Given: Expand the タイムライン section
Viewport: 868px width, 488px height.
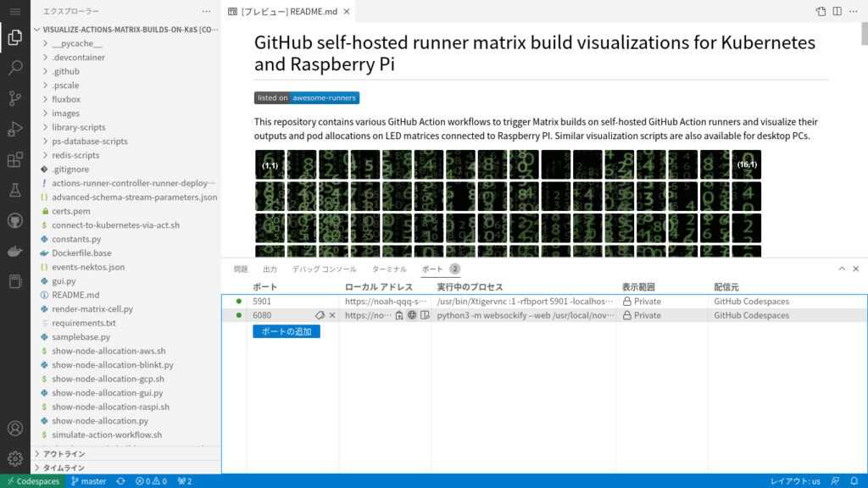Looking at the screenshot, I should tap(64, 467).
